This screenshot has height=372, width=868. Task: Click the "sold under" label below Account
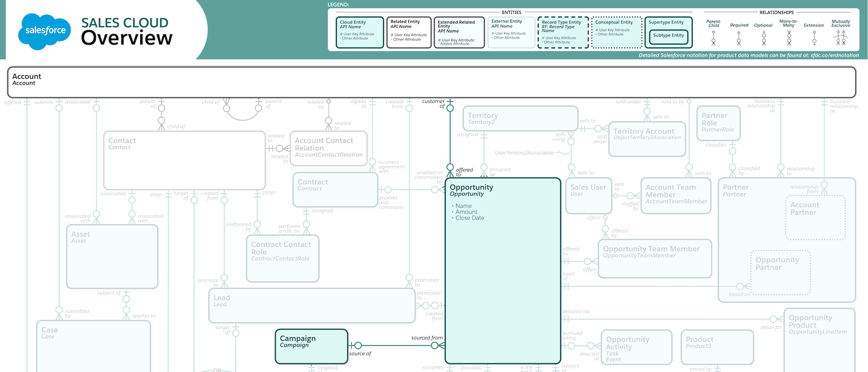click(628, 102)
